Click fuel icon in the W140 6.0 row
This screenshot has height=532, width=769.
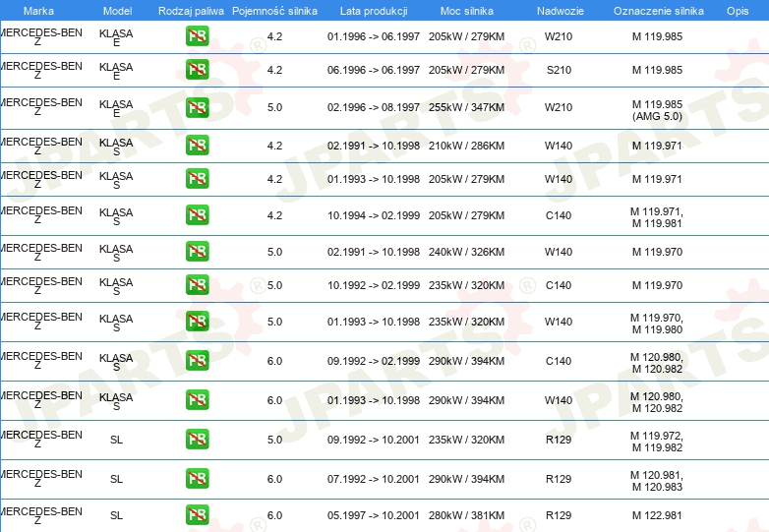click(197, 399)
